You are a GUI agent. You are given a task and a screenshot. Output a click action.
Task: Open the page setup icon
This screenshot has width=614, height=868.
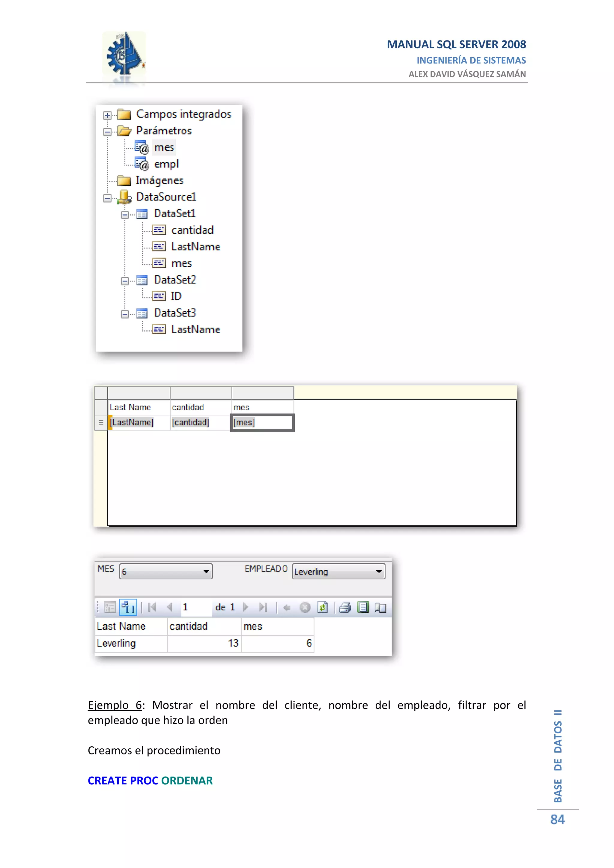pyautogui.click(x=380, y=608)
